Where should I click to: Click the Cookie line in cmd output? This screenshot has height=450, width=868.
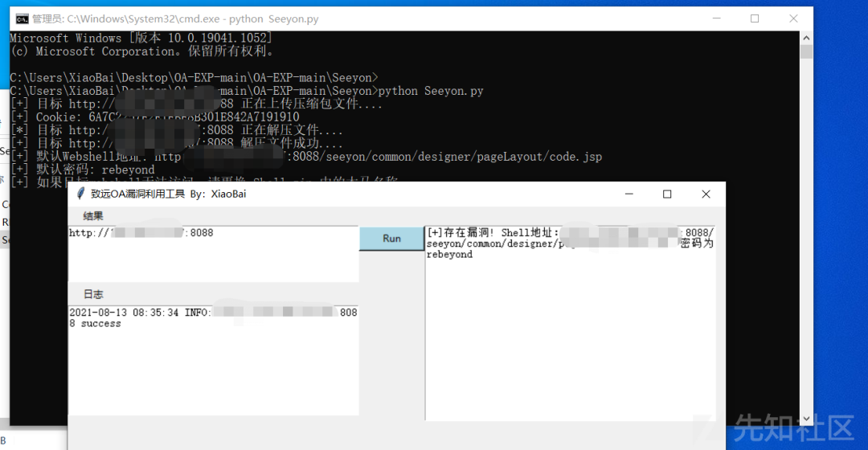click(x=155, y=117)
